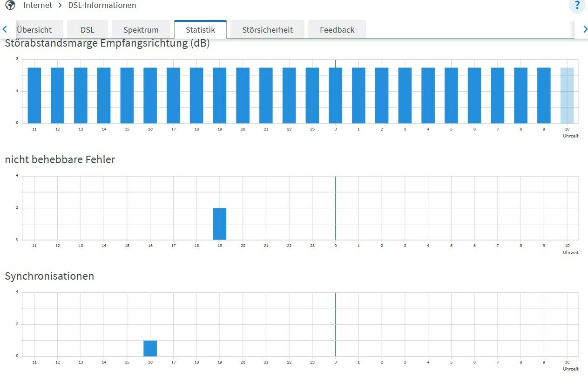Open the help question mark icon
The height and width of the screenshot is (378, 588).
[577, 6]
